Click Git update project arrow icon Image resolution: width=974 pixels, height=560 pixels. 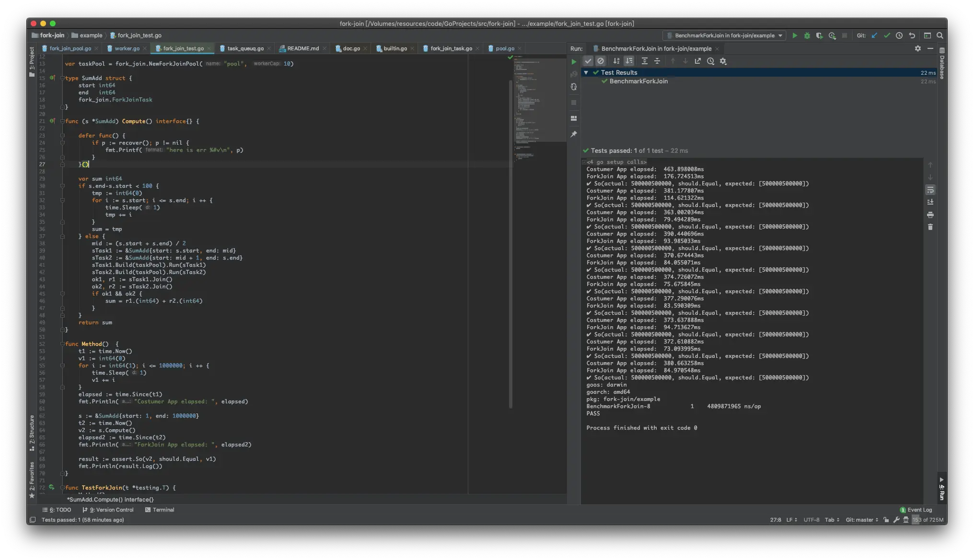pos(874,35)
